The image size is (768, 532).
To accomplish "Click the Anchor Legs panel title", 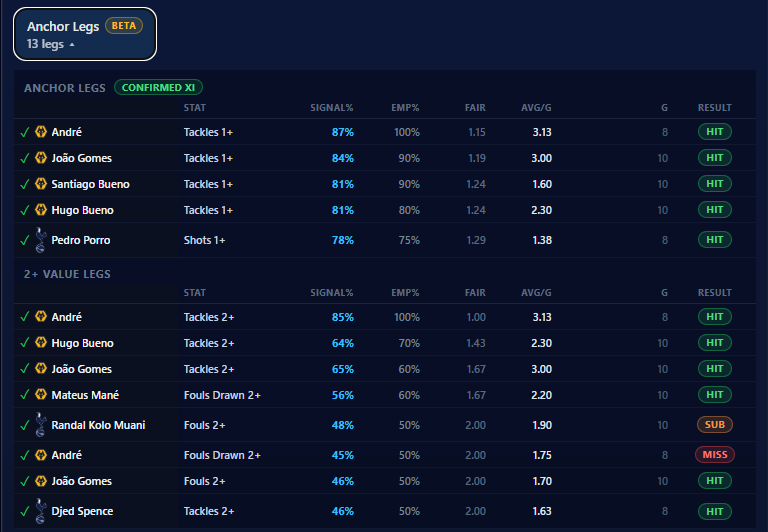I will pos(63,26).
